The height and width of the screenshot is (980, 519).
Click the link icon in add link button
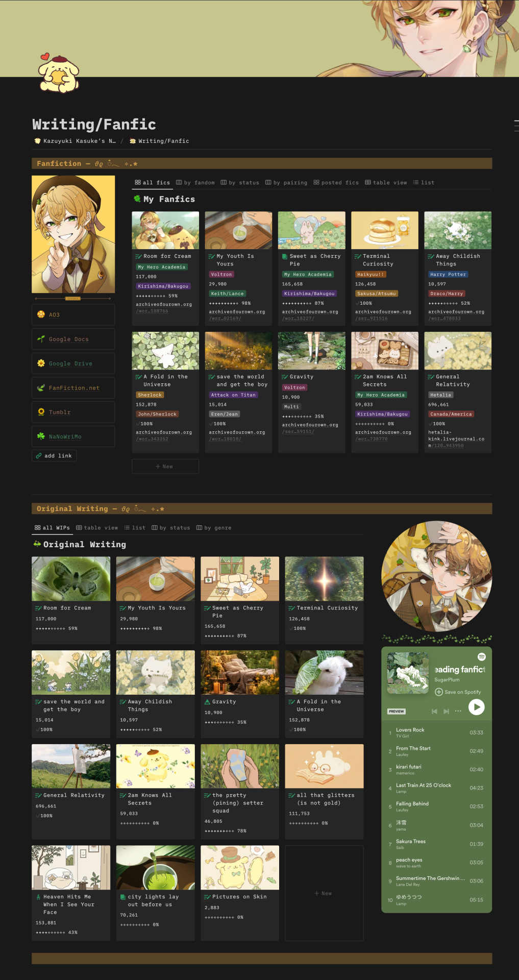pyautogui.click(x=39, y=456)
